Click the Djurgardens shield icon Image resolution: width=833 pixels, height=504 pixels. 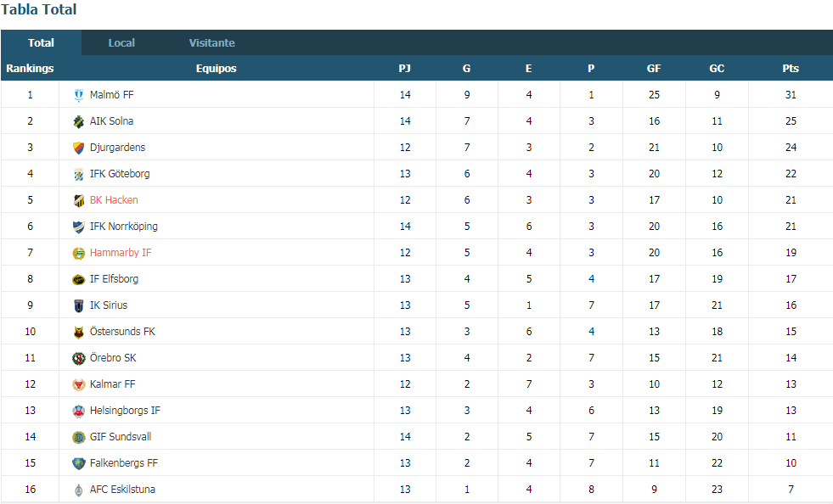pos(79,148)
